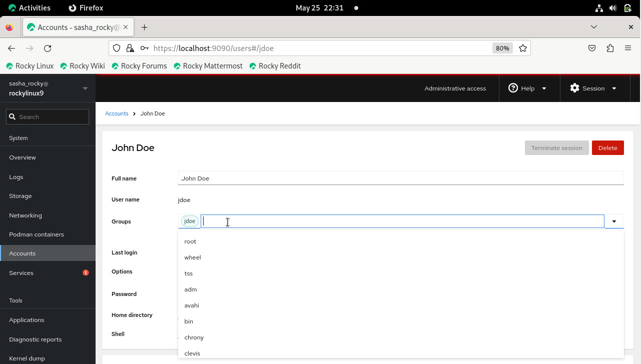This screenshot has width=641, height=364.
Task: Expand the Session menu
Action: pyautogui.click(x=593, y=88)
